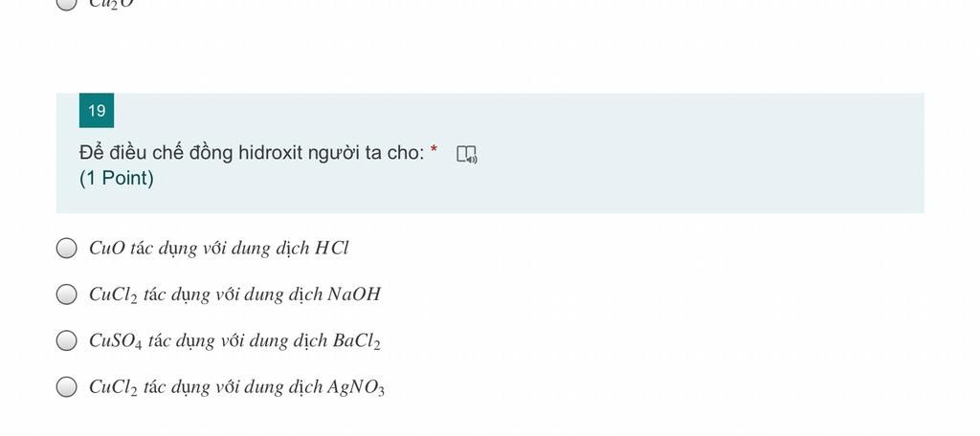Pick the radio button for CuSO4 with BaCl2
The image size is (980, 436).
pos(66,340)
